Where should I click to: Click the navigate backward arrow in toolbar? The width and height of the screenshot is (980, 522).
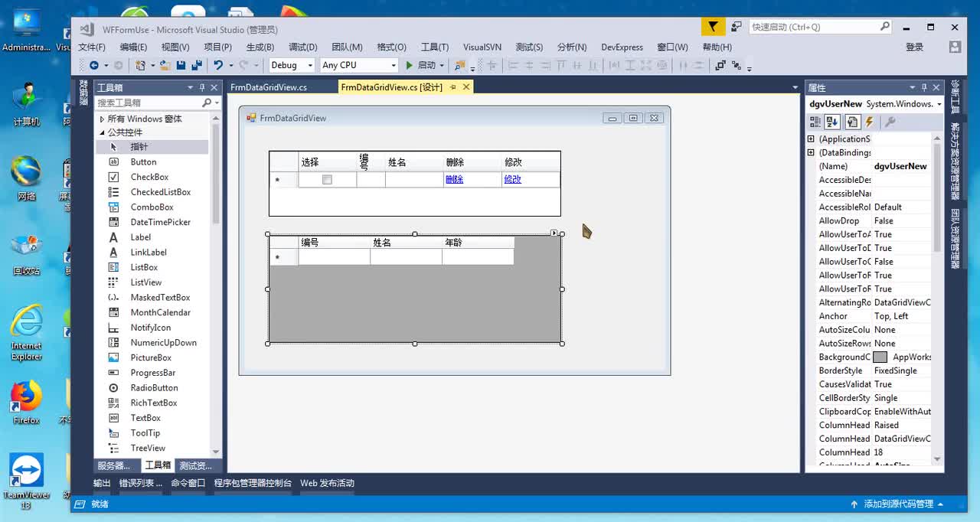[93, 66]
